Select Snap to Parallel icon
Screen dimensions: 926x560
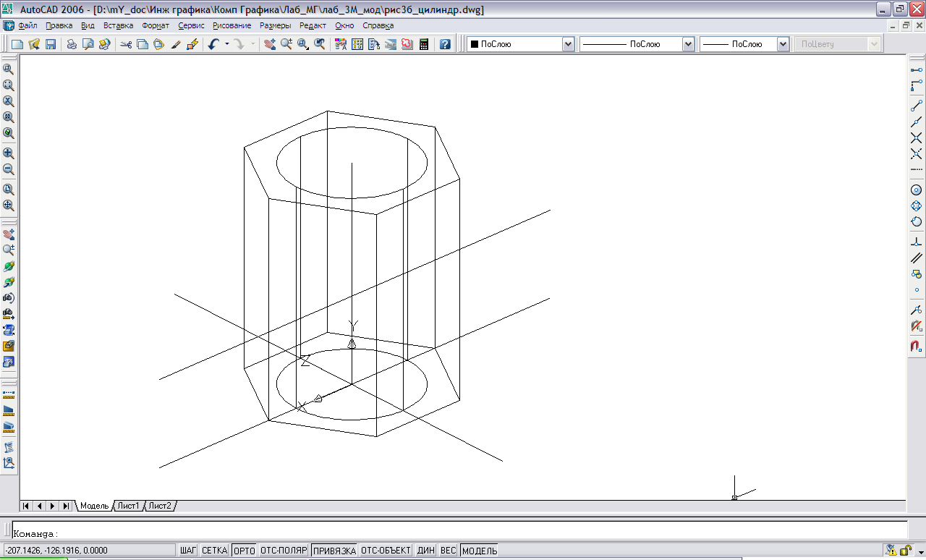coord(916,258)
